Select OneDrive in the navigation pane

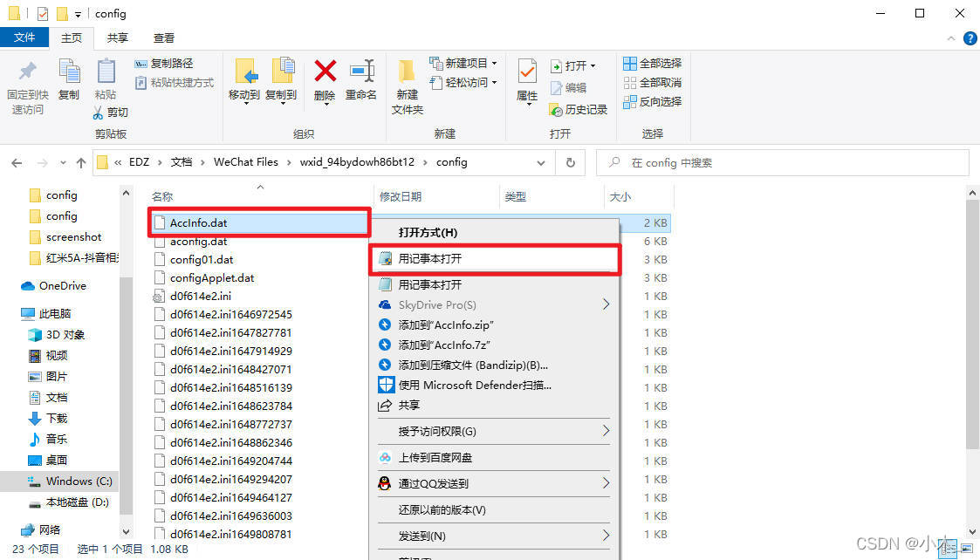(x=54, y=285)
